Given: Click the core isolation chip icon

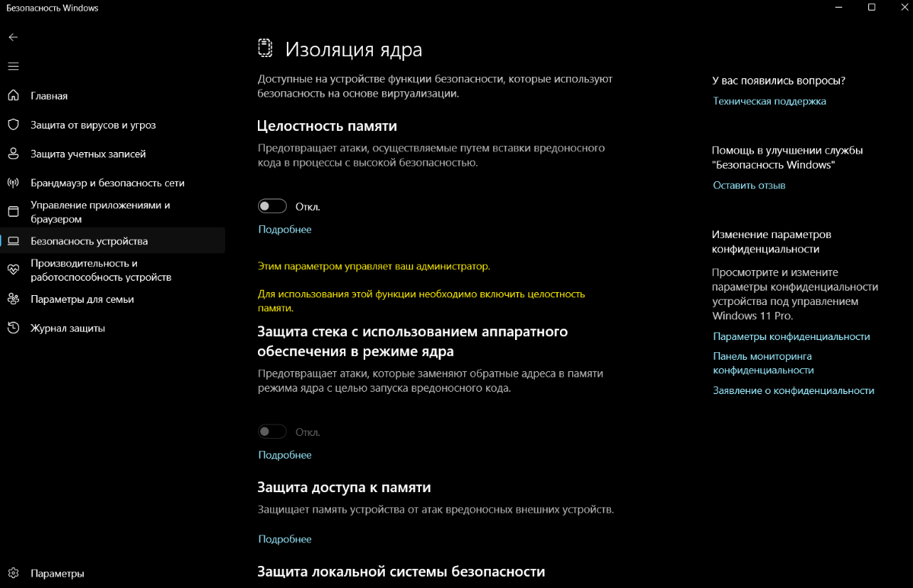Looking at the screenshot, I should pos(265,49).
